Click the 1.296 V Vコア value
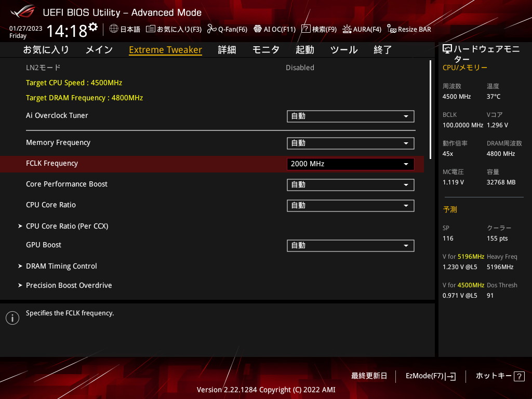The height and width of the screenshot is (399, 532). (497, 125)
